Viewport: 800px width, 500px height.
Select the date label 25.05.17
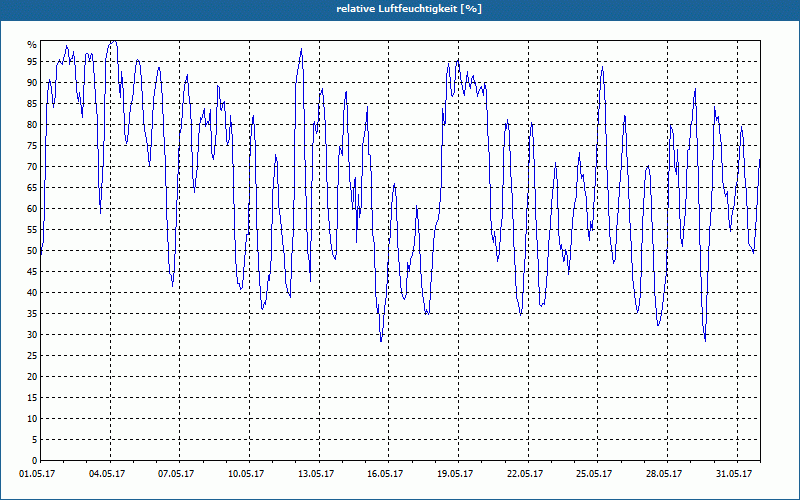pyautogui.click(x=594, y=473)
